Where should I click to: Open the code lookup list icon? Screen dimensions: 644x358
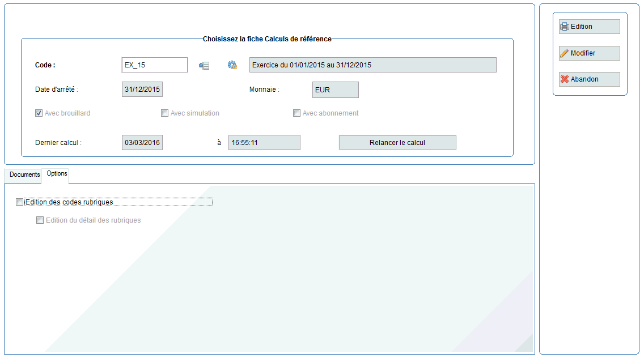(204, 65)
